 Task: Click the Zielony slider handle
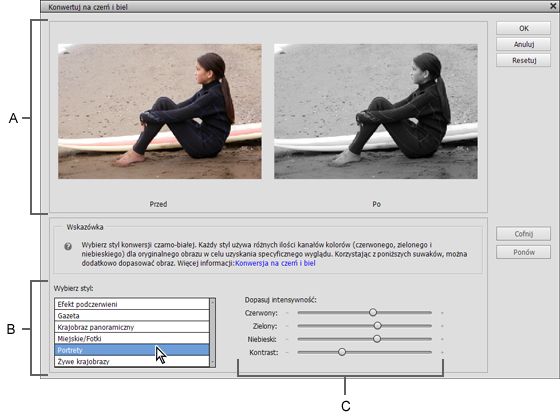pos(378,326)
